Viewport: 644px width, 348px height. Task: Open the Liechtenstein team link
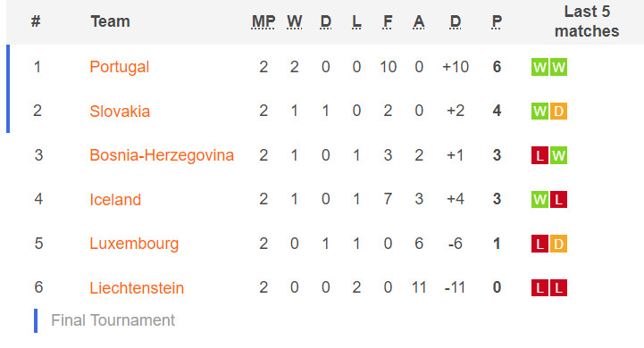tap(137, 287)
